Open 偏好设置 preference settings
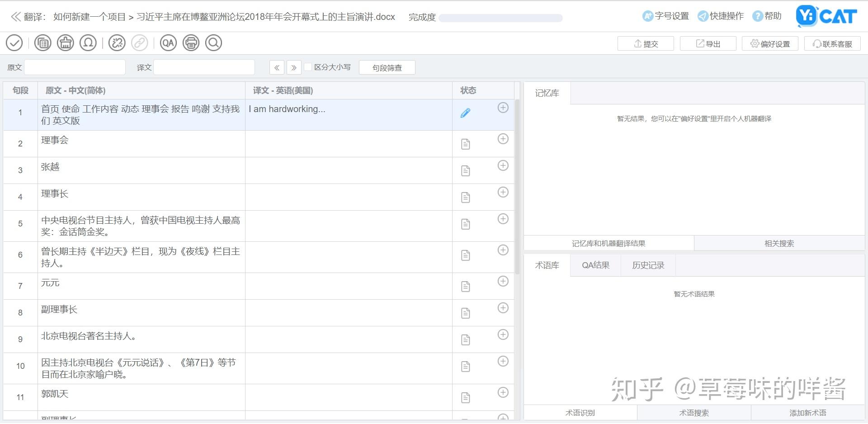Image resolution: width=868 pixels, height=424 pixels. coord(770,43)
